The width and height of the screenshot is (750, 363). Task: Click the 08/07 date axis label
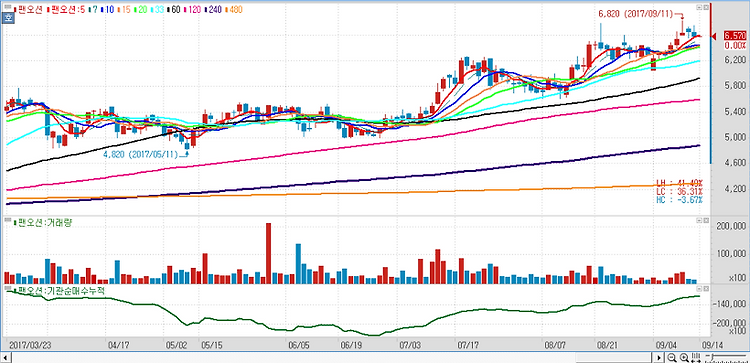coord(556,345)
